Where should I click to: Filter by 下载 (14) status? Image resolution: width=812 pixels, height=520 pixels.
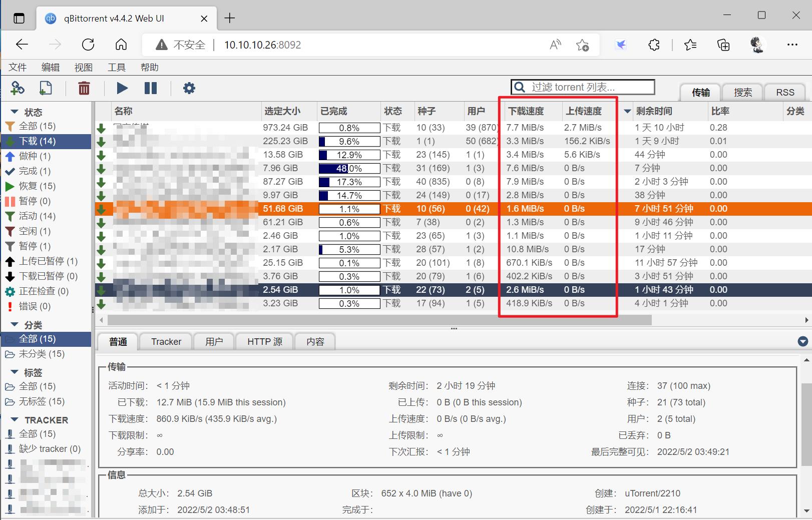click(x=38, y=141)
